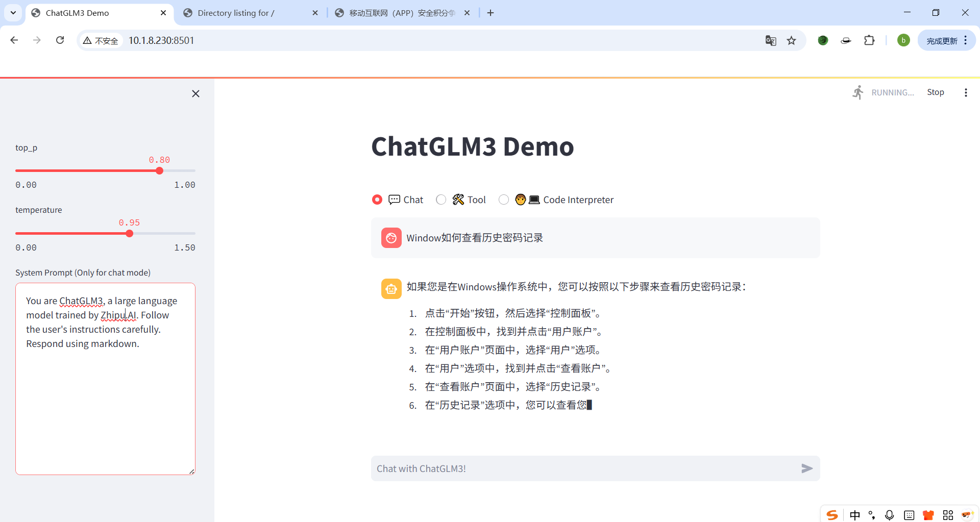
Task: Focus the Chat with ChatGLM3 input box
Action: pyautogui.click(x=582, y=468)
